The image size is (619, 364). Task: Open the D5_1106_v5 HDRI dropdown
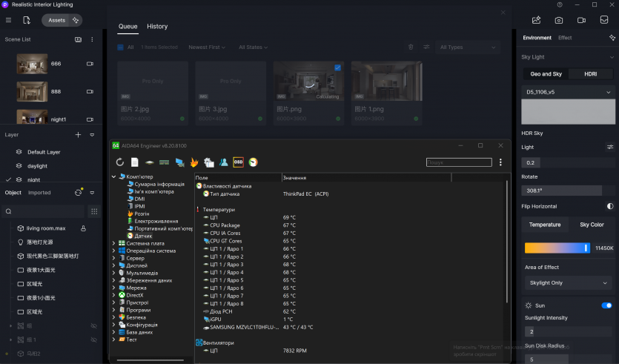pos(568,92)
